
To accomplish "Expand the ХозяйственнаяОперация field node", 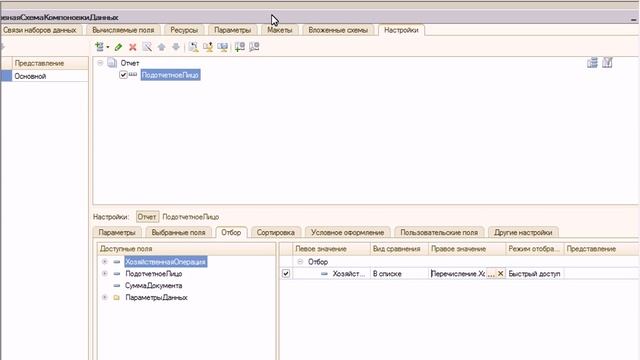I will (x=104, y=261).
